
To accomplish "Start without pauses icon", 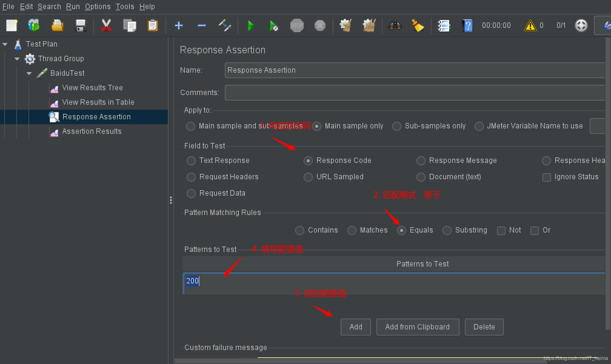I will [274, 26].
